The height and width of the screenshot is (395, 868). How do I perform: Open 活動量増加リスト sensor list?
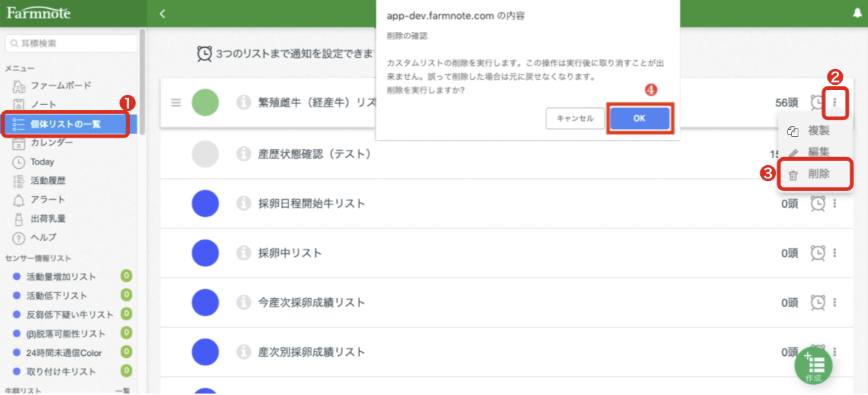(x=61, y=277)
